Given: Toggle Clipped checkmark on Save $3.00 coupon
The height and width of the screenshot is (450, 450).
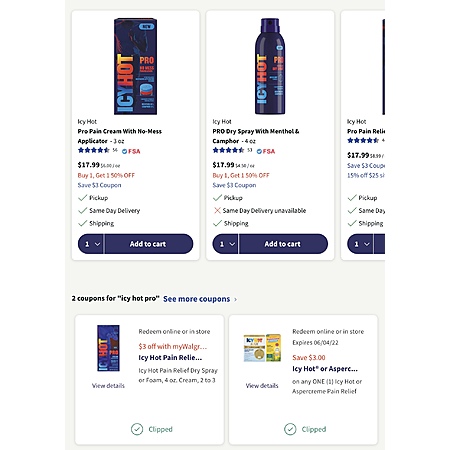Looking at the screenshot, I should [x=290, y=429].
